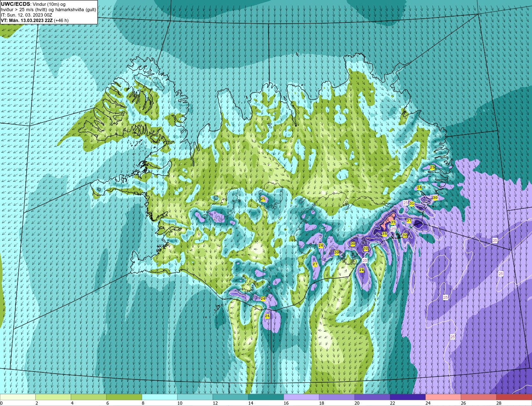
Task: Choose the 10–12 m/s light teal swatch
Action: (x=195, y=397)
